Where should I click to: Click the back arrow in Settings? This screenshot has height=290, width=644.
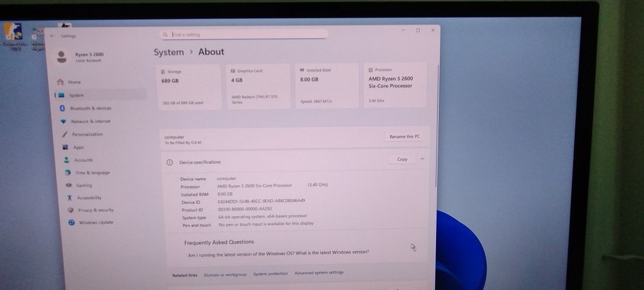(x=52, y=36)
